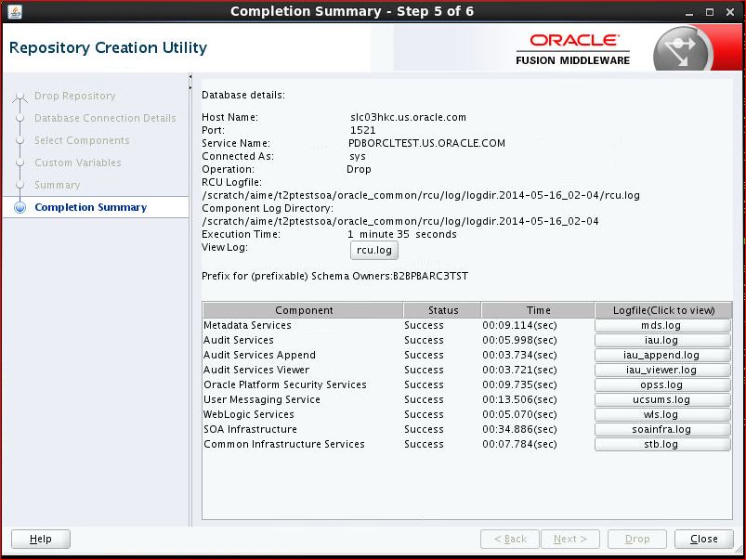View the iau_append.log logfile
Screen dimensions: 746x560
coord(662,355)
